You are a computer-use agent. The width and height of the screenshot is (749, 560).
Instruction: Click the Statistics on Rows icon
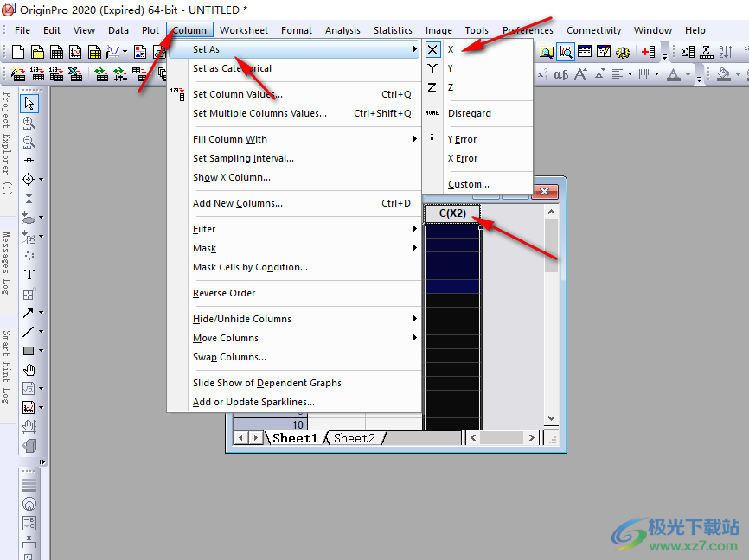click(707, 52)
